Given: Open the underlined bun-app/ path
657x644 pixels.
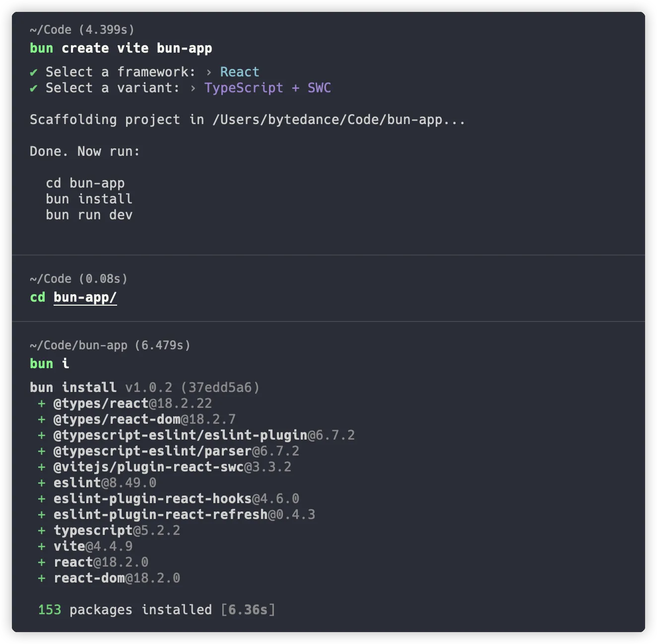Looking at the screenshot, I should [85, 297].
